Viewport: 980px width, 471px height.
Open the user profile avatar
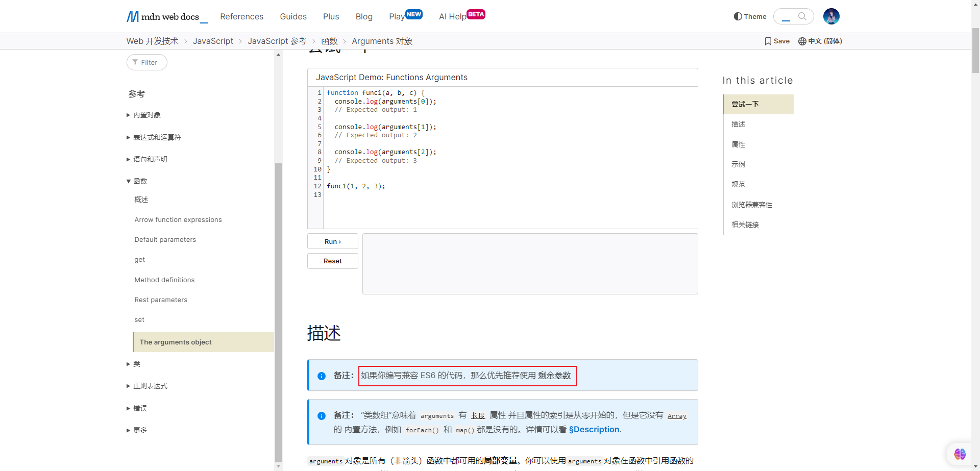point(831,16)
